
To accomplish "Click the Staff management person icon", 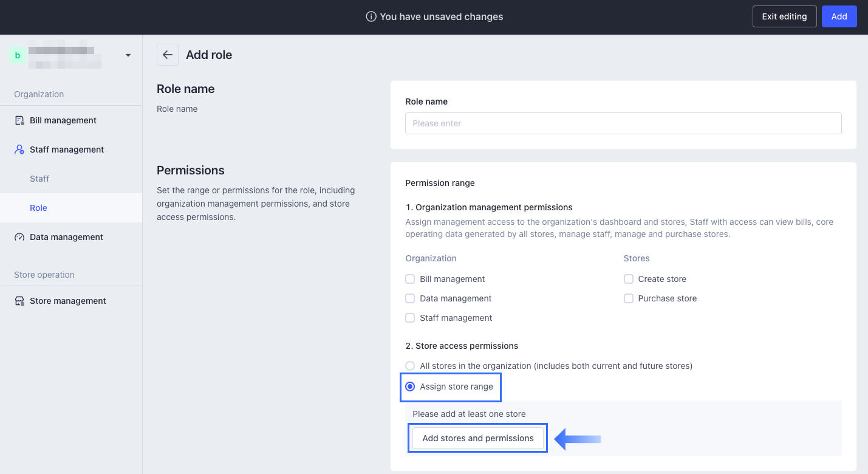I will 19,149.
